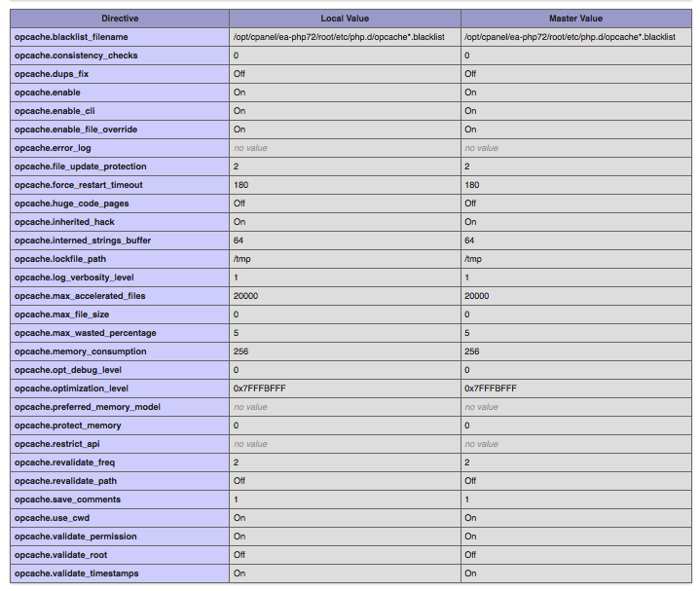
Task: Click opcache.revalidate_path directive name
Action: tap(65, 482)
